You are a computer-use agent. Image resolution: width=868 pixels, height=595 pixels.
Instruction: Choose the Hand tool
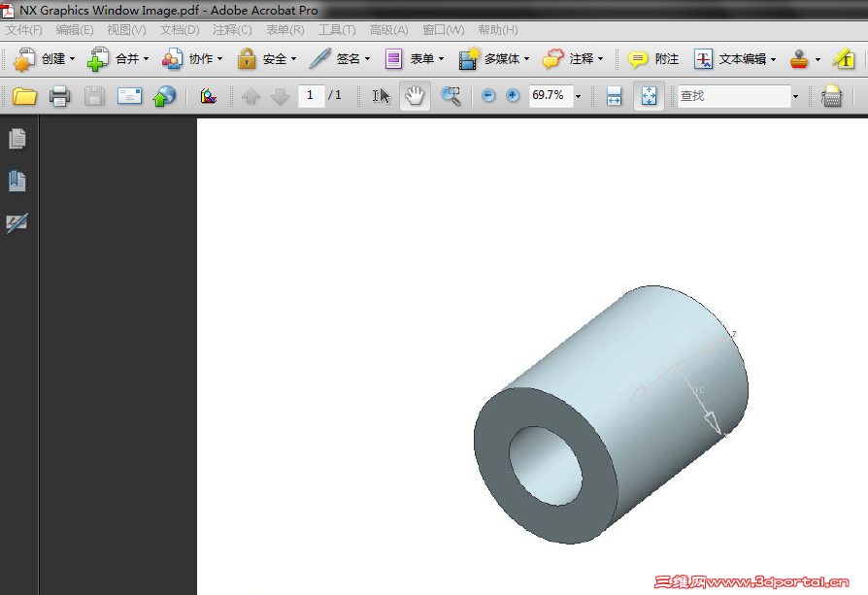coord(415,96)
